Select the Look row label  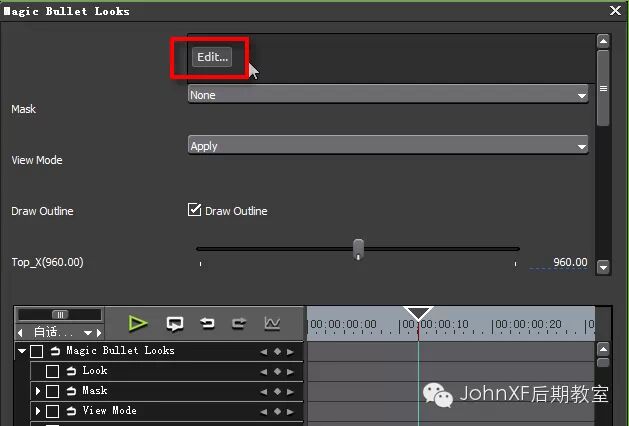coord(95,370)
